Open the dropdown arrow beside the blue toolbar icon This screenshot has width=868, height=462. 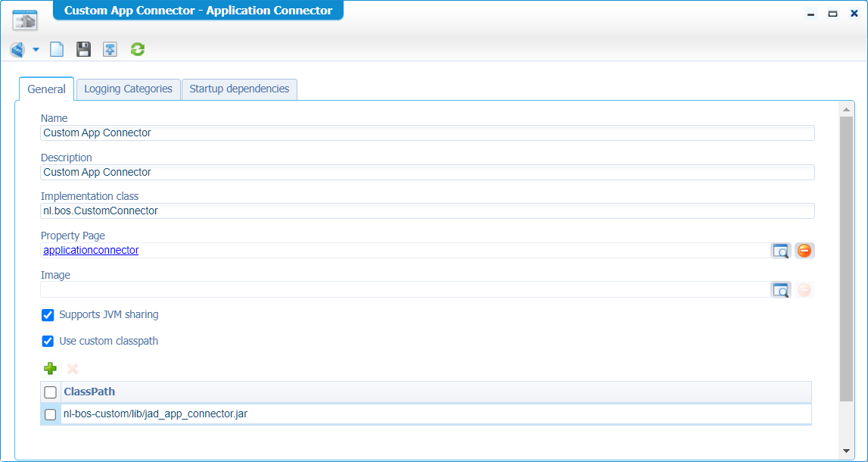36,50
